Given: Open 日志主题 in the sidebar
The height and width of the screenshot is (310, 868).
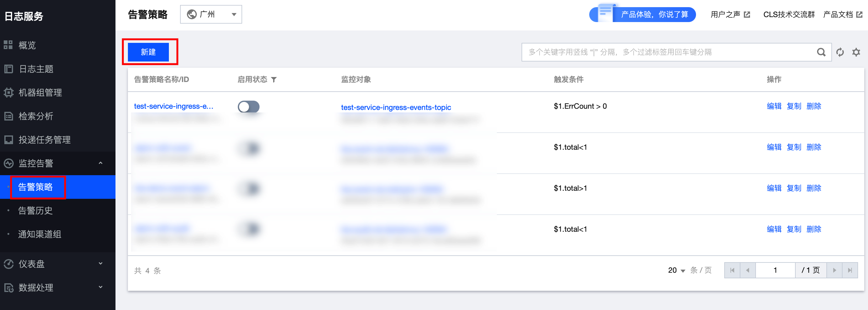Looking at the screenshot, I should coord(36,69).
